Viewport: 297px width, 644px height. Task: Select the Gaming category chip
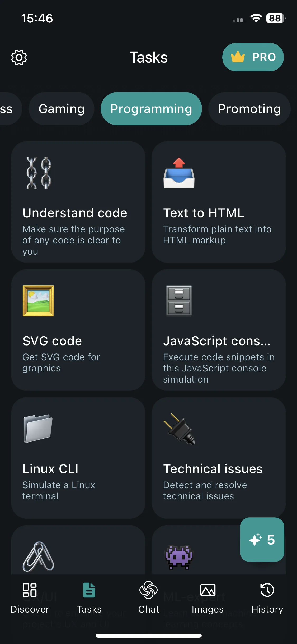coord(62,109)
